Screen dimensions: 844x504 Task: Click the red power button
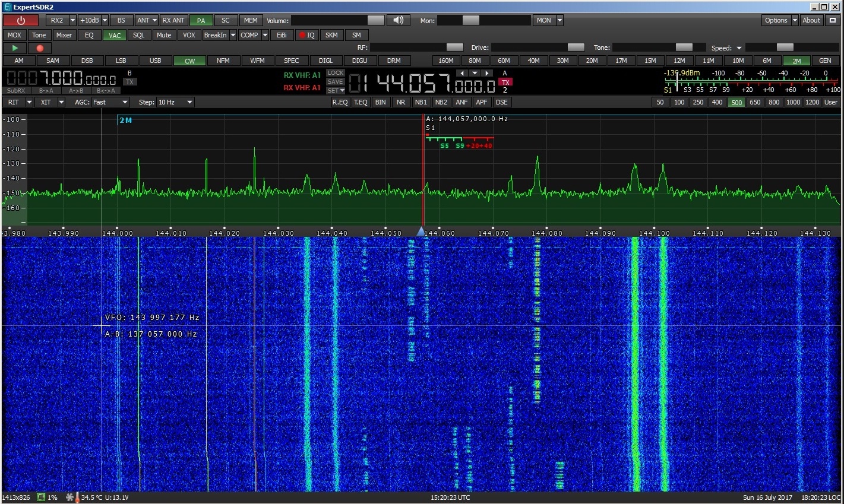(21, 20)
